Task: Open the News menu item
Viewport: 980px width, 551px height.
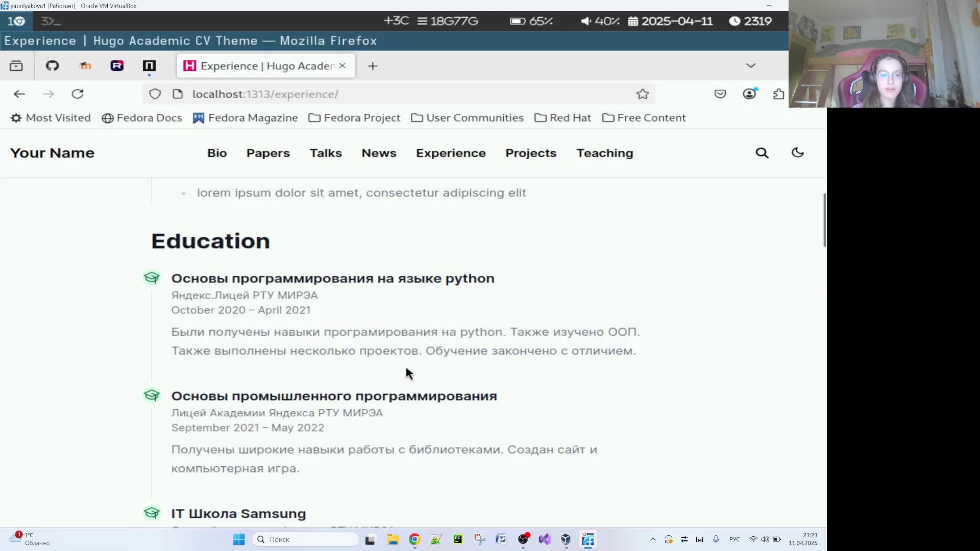Action: pos(379,153)
